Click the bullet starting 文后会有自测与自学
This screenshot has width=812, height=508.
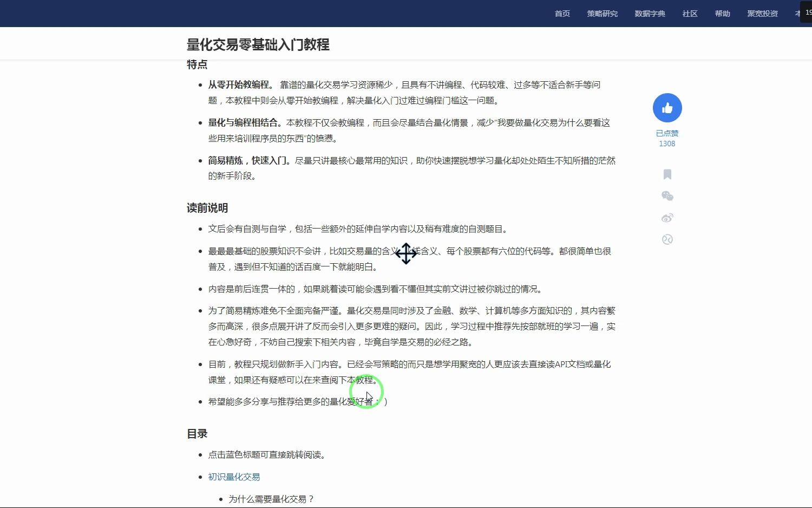point(359,229)
